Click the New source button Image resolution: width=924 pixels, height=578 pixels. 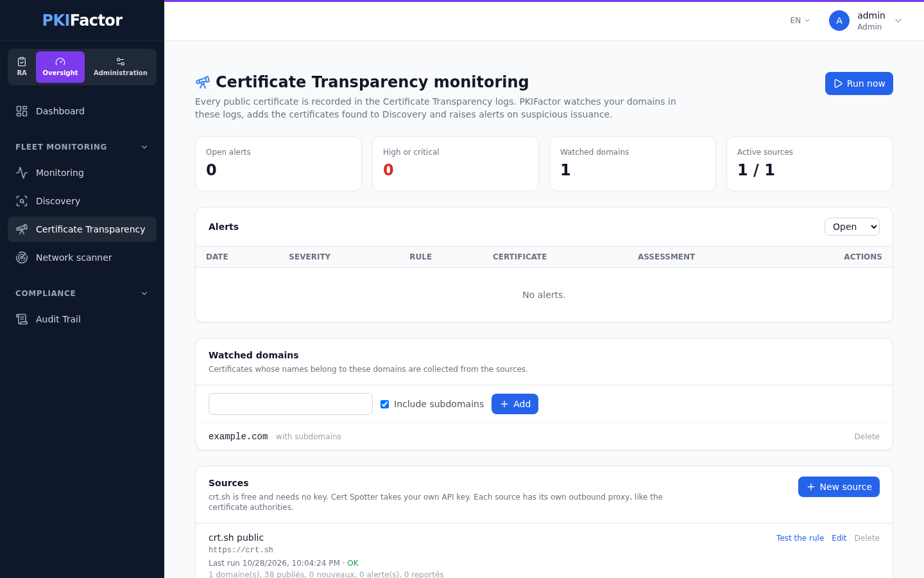[x=839, y=487]
